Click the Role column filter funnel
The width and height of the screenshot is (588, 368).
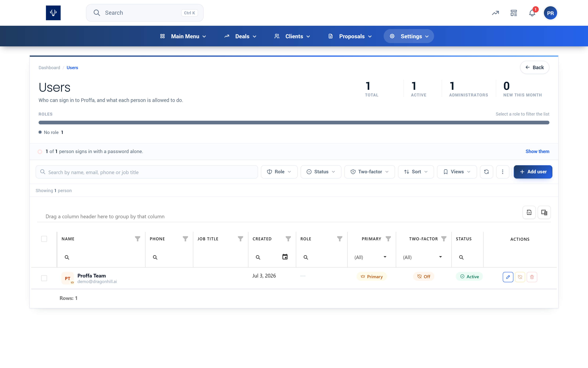tap(340, 239)
